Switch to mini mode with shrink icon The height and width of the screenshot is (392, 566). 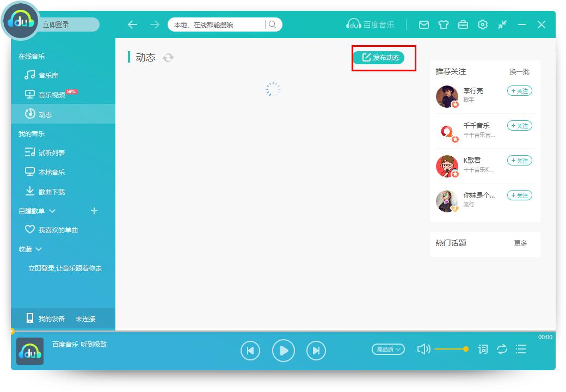[x=502, y=24]
